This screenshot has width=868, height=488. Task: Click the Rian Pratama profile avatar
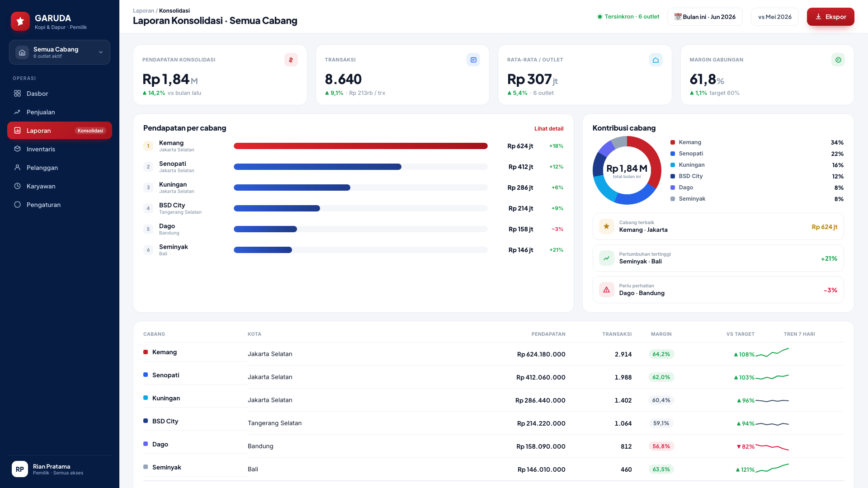click(x=20, y=469)
